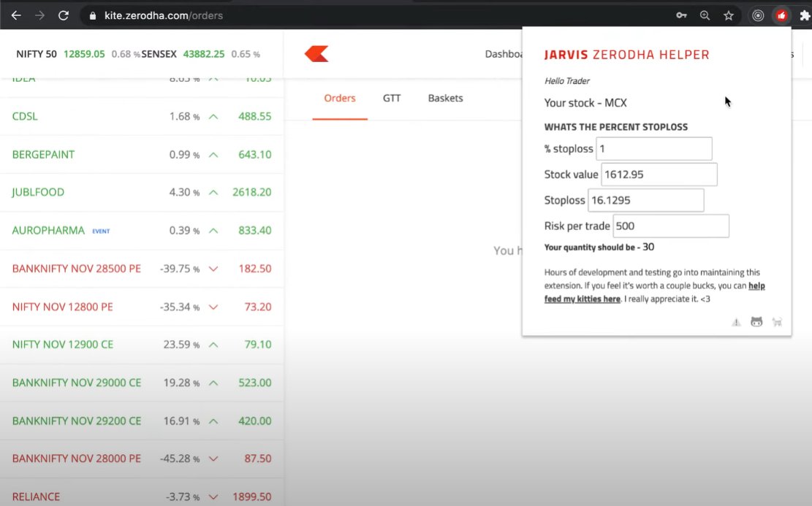Viewport: 812px width, 506px height.
Task: Select NIFTY NOV 12800 PE row
Action: click(142, 307)
